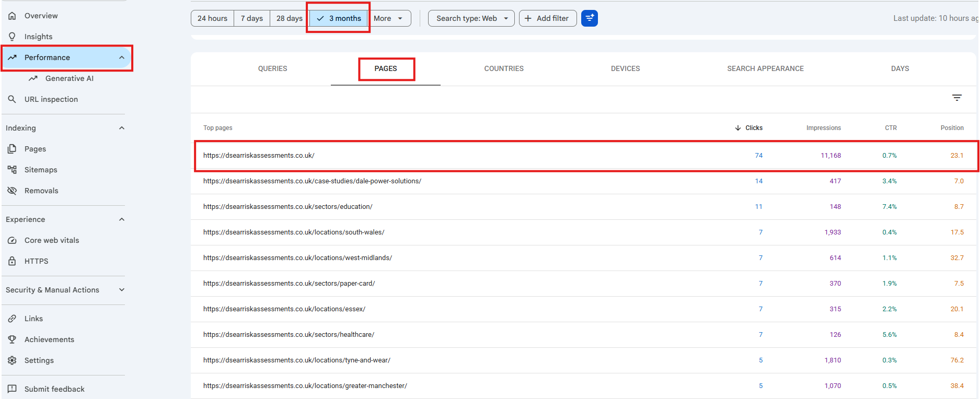
Task: Switch to the SEARCH APPEARANCE tab
Action: point(765,68)
